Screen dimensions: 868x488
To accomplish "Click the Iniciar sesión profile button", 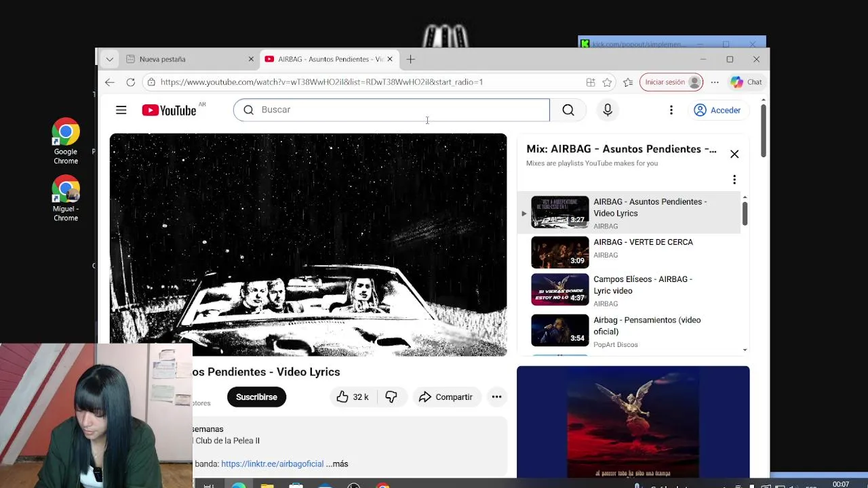I will tap(671, 82).
